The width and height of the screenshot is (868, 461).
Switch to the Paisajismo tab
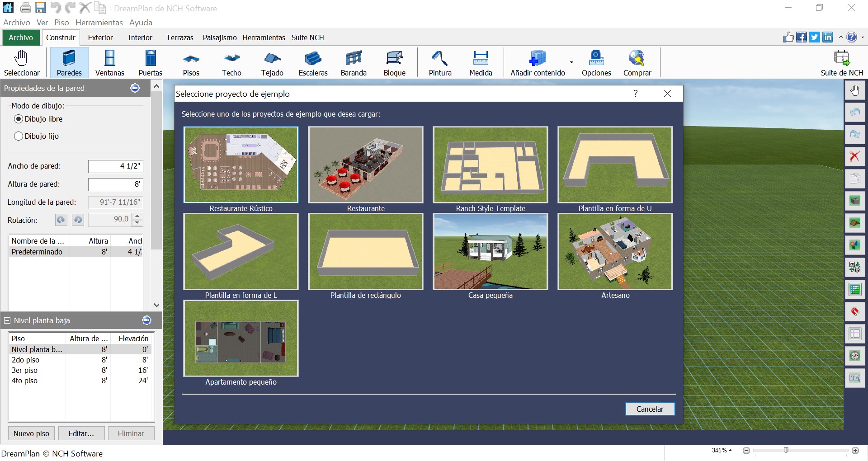(x=220, y=38)
